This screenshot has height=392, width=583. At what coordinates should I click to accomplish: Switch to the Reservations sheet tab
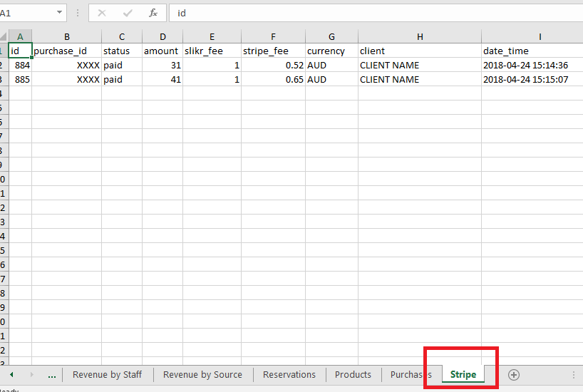[x=289, y=374]
